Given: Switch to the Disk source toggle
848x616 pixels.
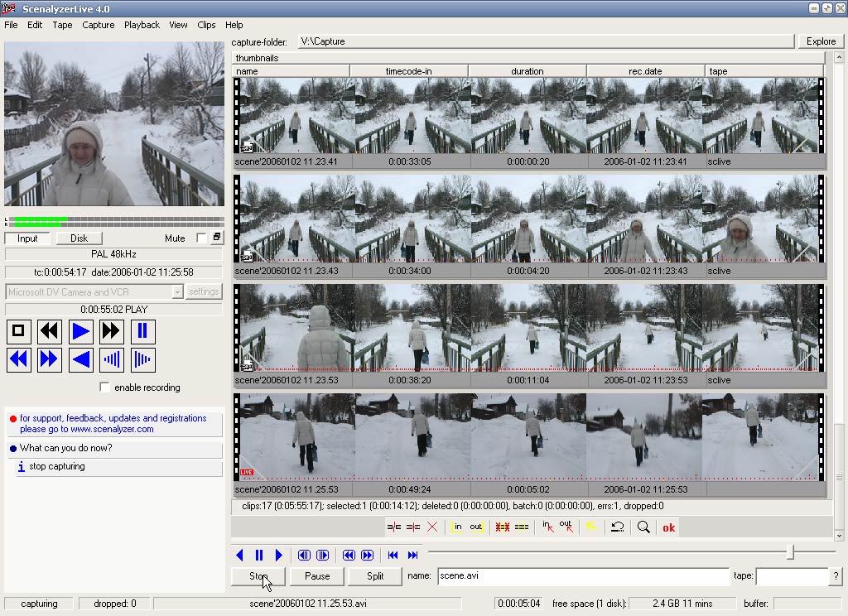Looking at the screenshot, I should pyautogui.click(x=79, y=238).
